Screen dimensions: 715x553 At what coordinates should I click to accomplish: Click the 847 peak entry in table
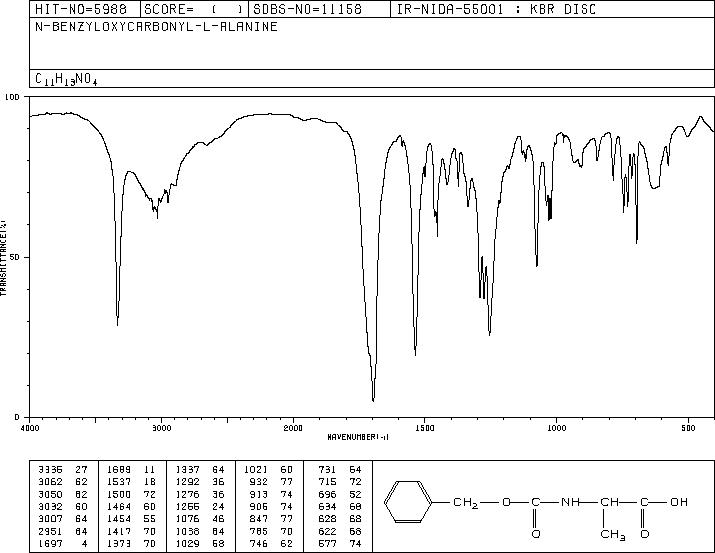272,519
